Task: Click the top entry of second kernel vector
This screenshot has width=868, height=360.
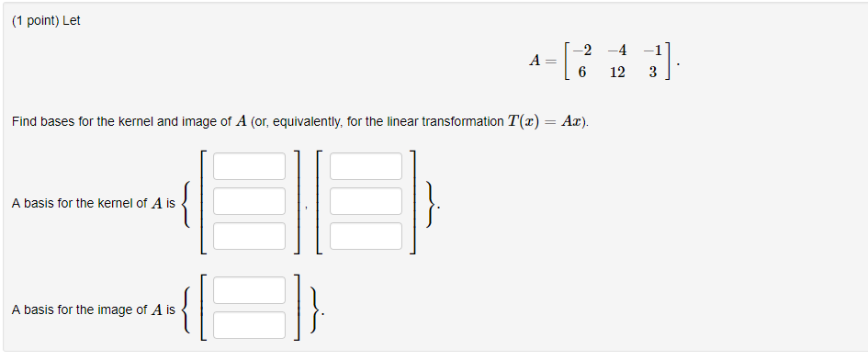Action: [x=366, y=166]
